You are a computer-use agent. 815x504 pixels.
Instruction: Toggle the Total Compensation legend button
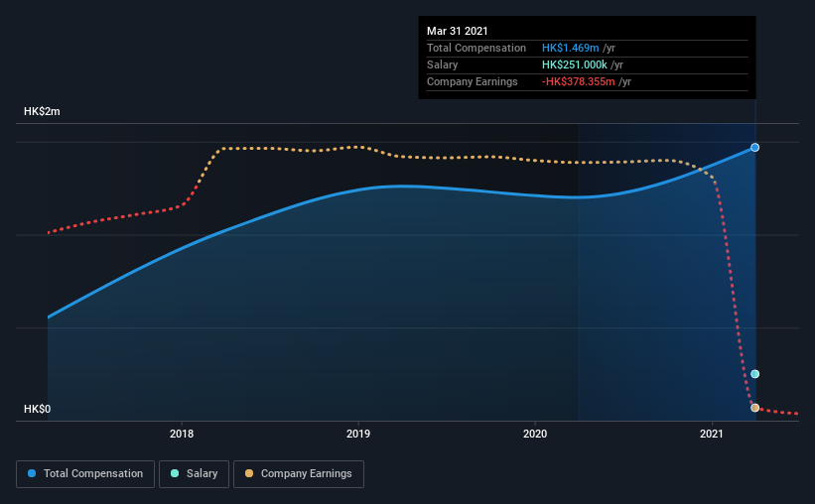coord(85,474)
